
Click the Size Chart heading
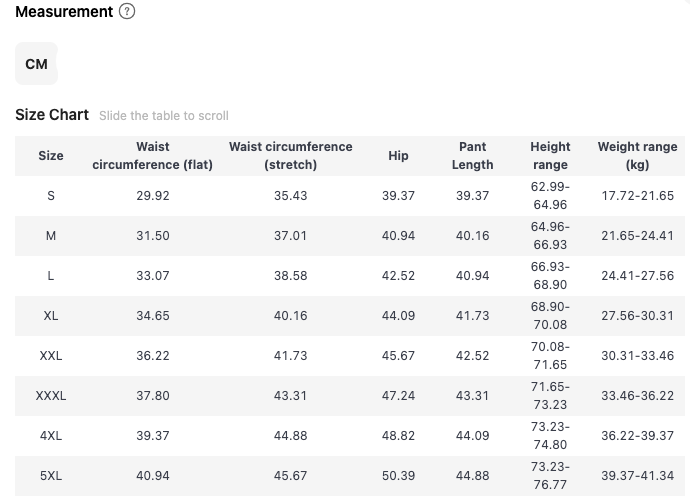pyautogui.click(x=52, y=115)
